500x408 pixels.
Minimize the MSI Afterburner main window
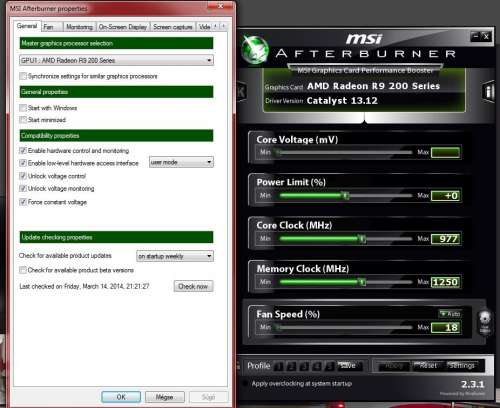click(x=475, y=36)
